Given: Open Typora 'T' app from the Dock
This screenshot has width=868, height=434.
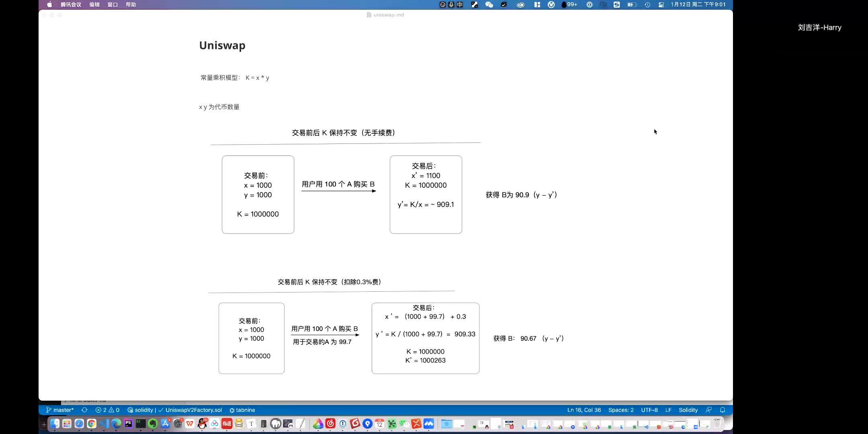Looking at the screenshot, I should click(251, 424).
